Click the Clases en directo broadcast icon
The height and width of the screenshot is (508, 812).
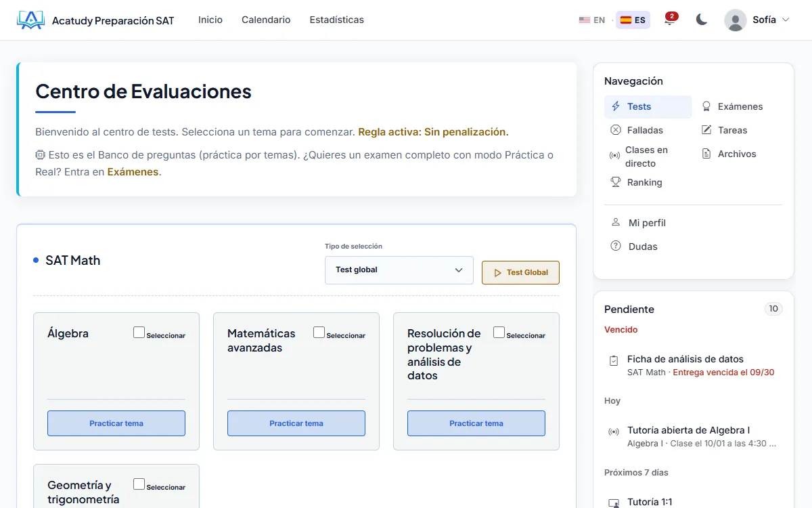(614, 156)
